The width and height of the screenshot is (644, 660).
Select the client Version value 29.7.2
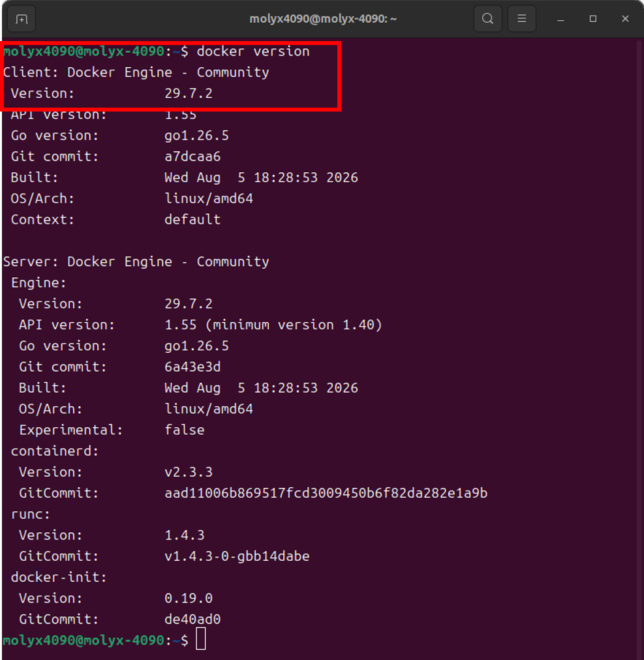tap(189, 93)
